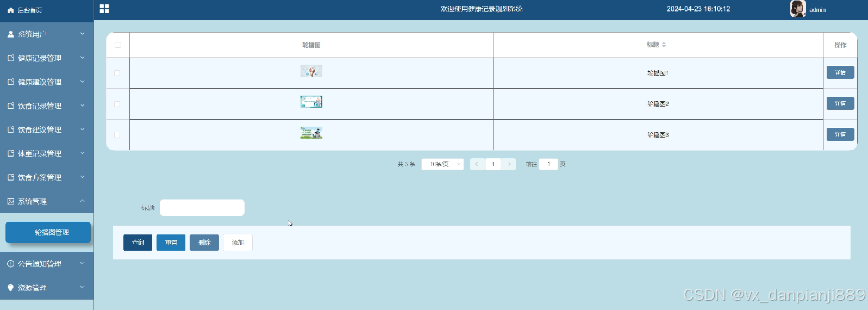Viewport: 868px width, 310px height.
Task: Expand the 公告通知管理 menu chevron
Action: [x=83, y=264]
